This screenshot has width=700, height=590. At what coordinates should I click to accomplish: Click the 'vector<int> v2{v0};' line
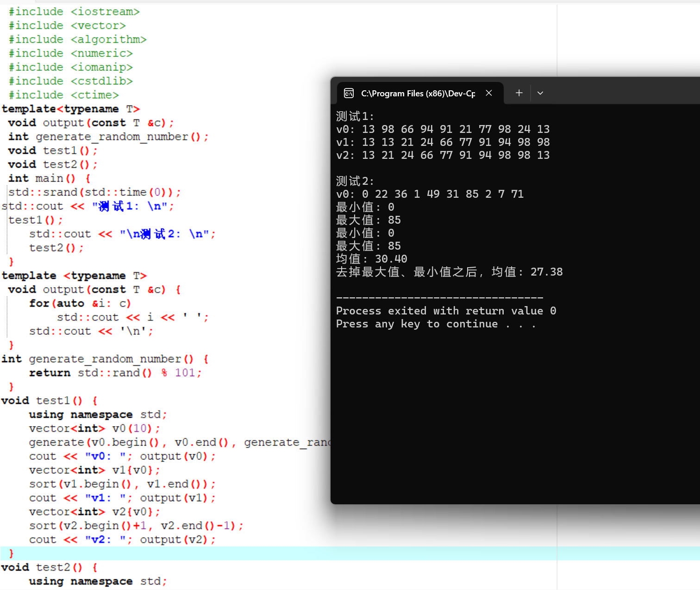pyautogui.click(x=94, y=512)
